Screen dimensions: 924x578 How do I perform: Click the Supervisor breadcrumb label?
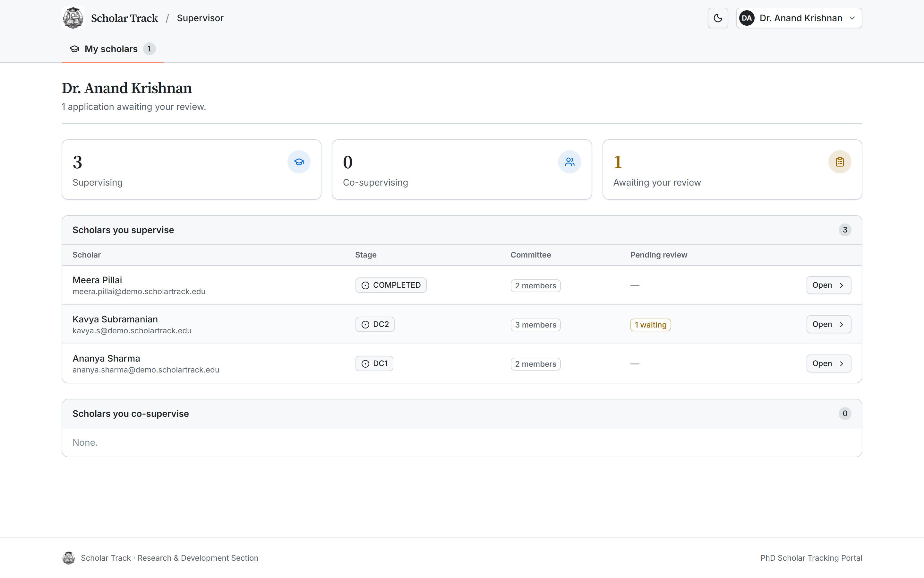pos(200,18)
